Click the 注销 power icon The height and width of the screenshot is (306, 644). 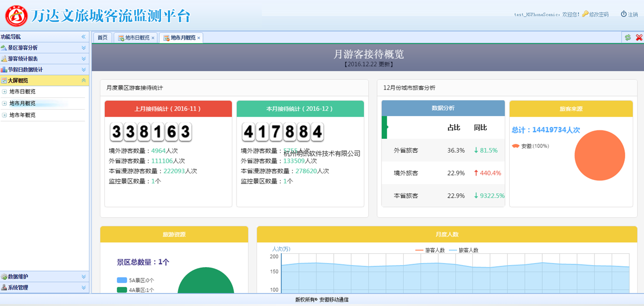click(623, 14)
